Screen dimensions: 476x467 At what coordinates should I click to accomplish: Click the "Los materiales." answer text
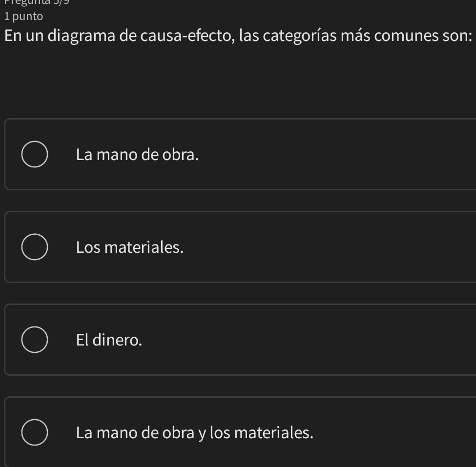click(130, 247)
